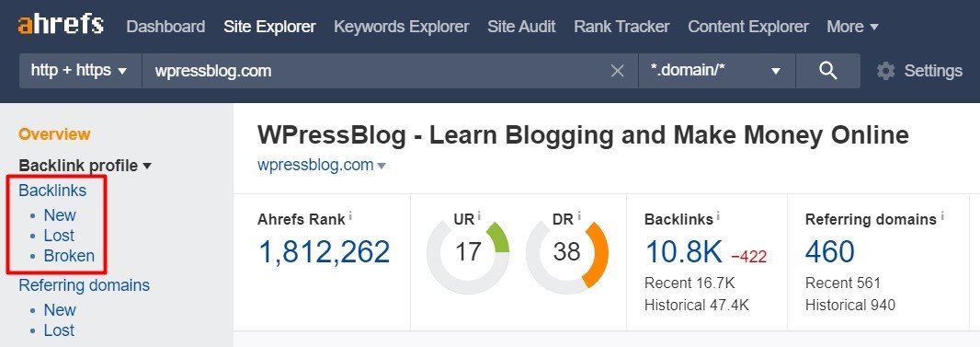Click the info icon next to Ahrefs Rank
980x347 pixels.
tap(350, 216)
